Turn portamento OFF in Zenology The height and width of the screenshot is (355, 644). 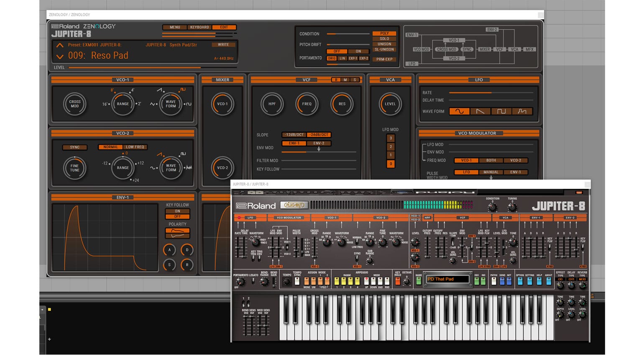pos(337,51)
